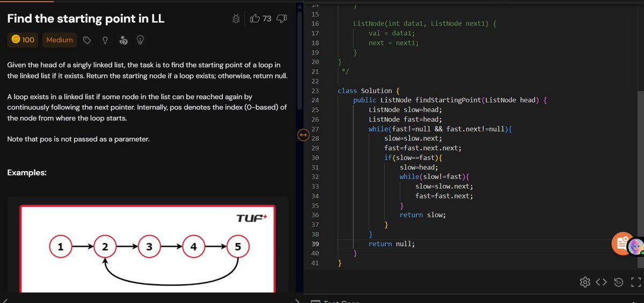Click the like count 73
The height and width of the screenshot is (303, 644).
click(267, 19)
